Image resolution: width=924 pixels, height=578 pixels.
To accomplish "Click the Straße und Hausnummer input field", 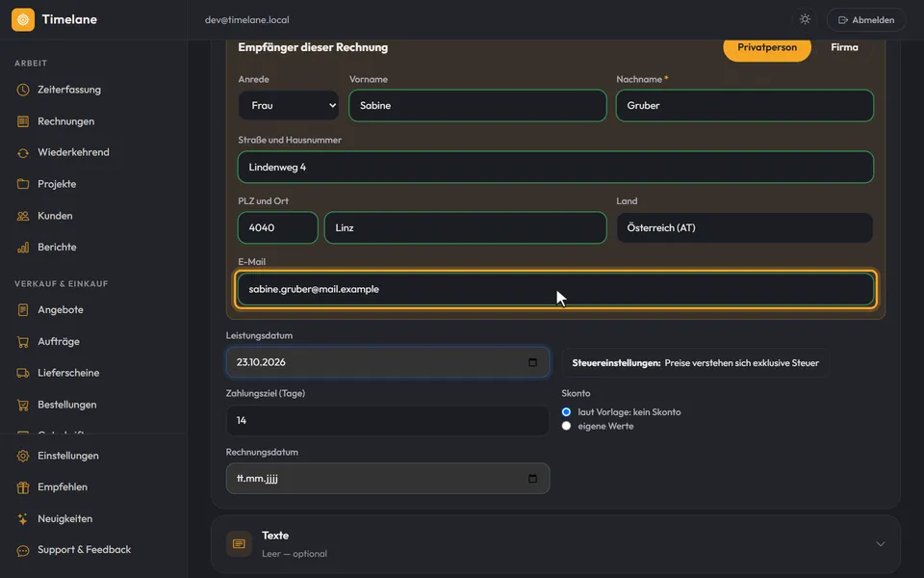I will pos(555,167).
